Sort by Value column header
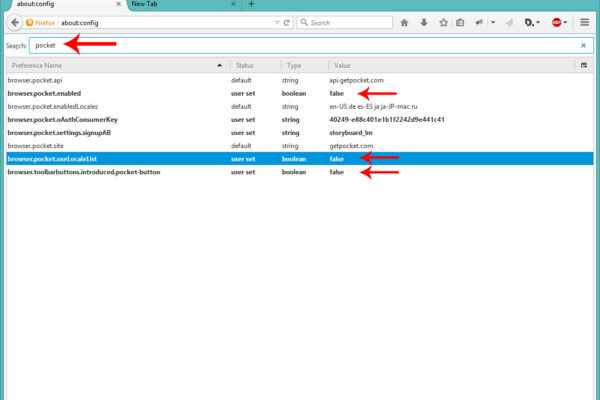Viewport: 600px width, 400px height. click(x=451, y=65)
